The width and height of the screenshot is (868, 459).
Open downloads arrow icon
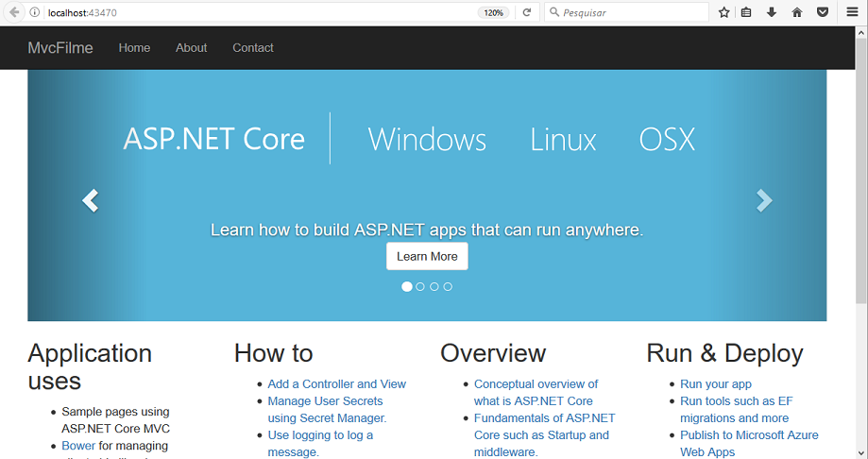pos(771,12)
